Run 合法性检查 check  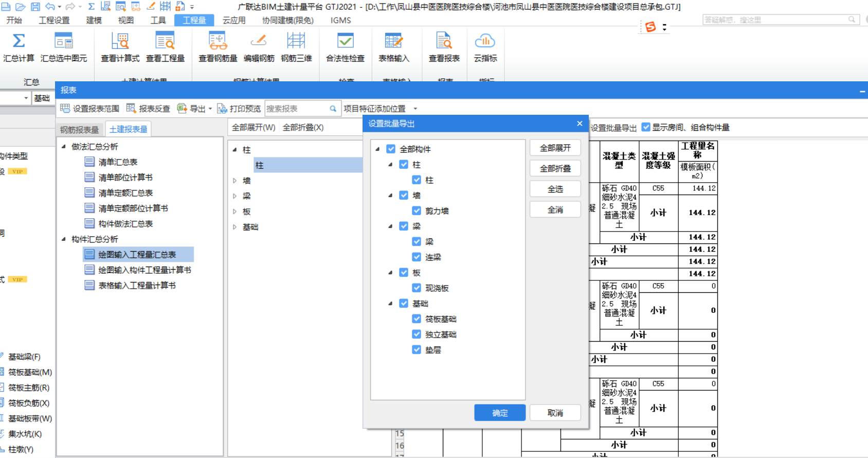(x=345, y=47)
